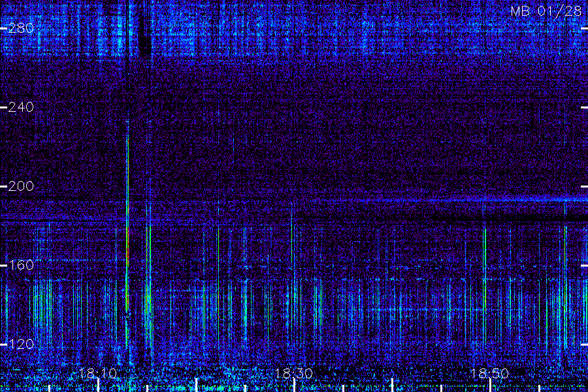Click the 280 frequency axis label
This screenshot has width=588, height=392.
tap(21, 28)
